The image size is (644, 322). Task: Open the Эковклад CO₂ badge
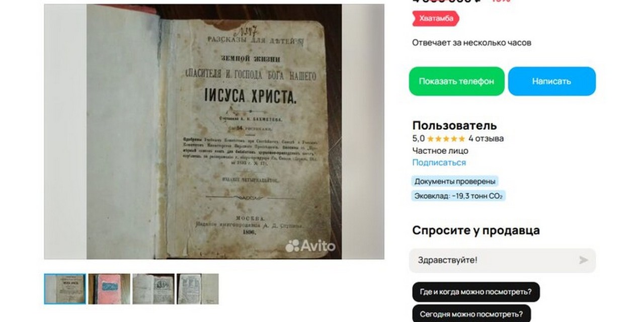pos(458,196)
